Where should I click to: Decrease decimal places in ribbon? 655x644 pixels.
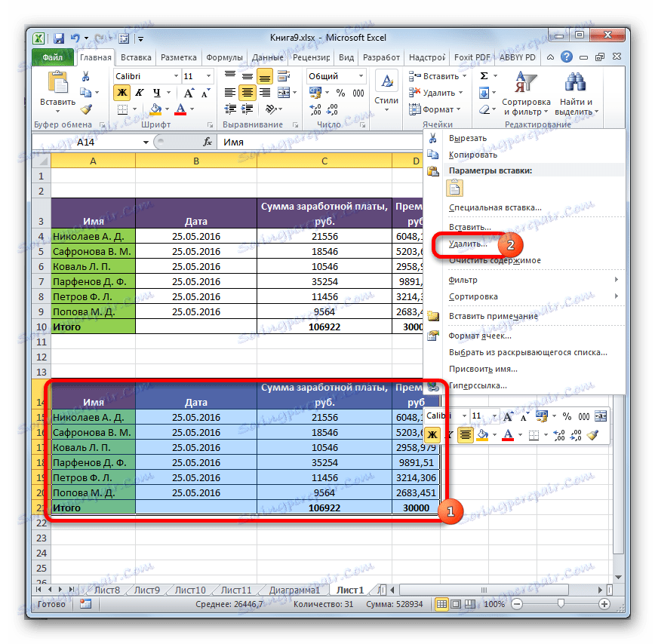coord(333,109)
